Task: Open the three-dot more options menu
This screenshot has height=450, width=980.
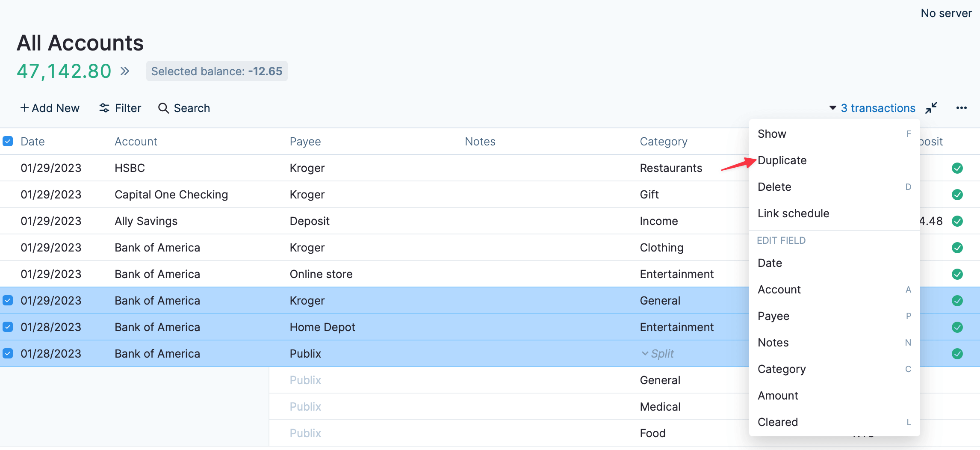Action: pyautogui.click(x=961, y=108)
